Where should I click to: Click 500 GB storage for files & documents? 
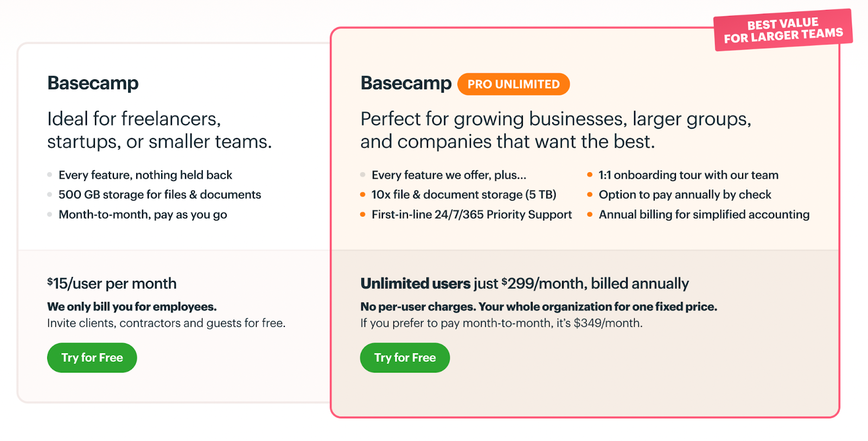(159, 194)
